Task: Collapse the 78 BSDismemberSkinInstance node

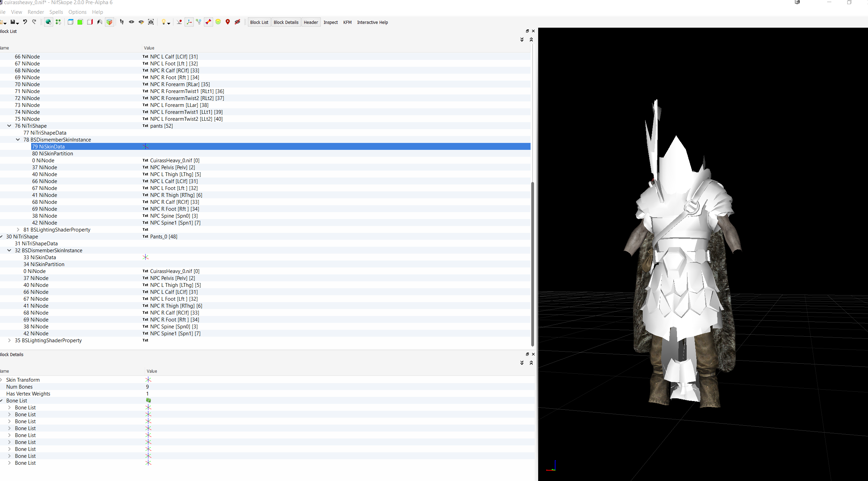Action: tap(18, 140)
